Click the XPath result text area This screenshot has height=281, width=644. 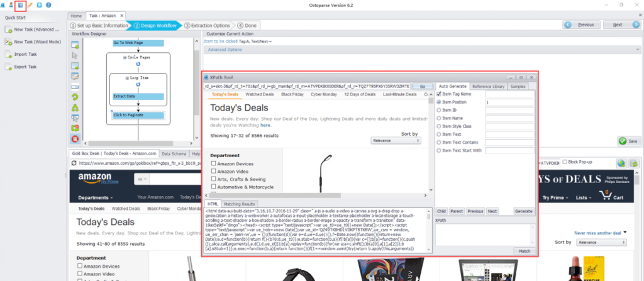click(x=485, y=234)
